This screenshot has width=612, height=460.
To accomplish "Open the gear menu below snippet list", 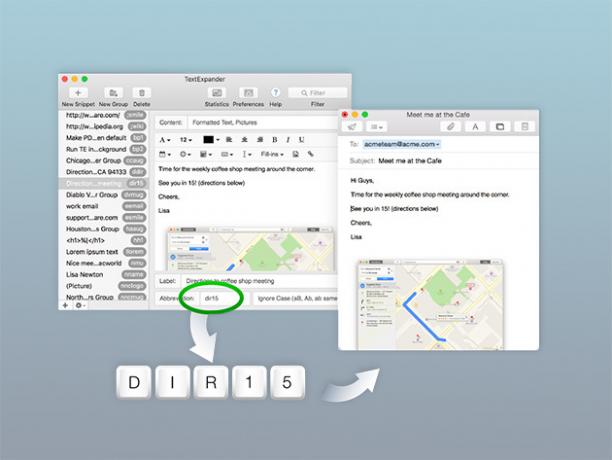I will coord(79,305).
